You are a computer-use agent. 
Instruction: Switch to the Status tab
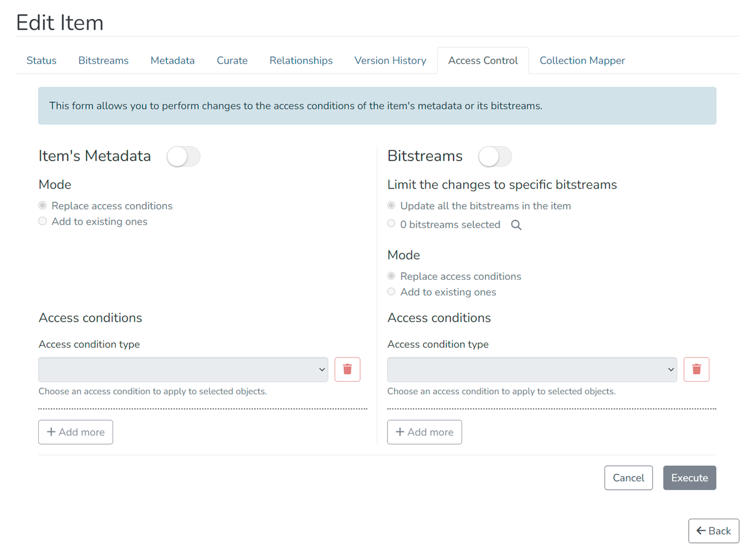(x=41, y=60)
